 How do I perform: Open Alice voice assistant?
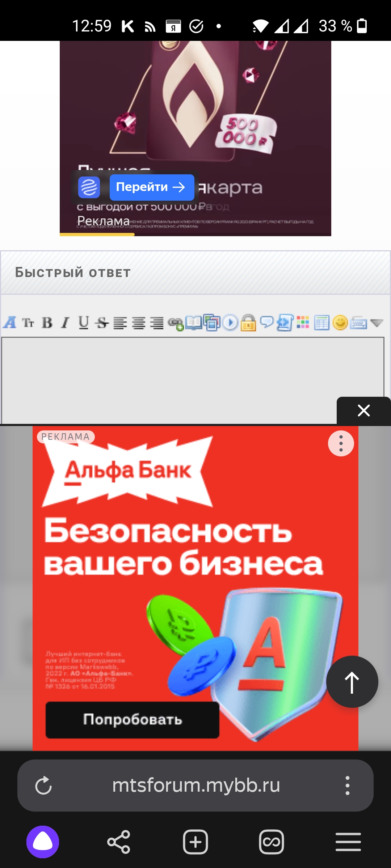(43, 842)
